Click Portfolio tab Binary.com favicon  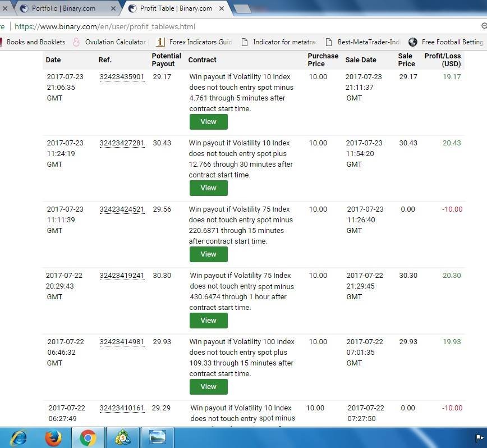24,8
